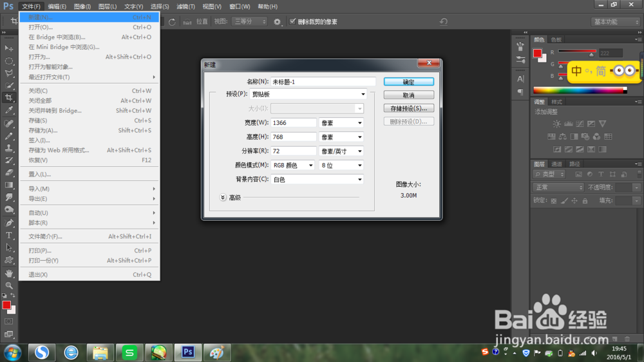Select the Polygonal Lasso tool
Screen dimensions: 644x362
click(8, 73)
